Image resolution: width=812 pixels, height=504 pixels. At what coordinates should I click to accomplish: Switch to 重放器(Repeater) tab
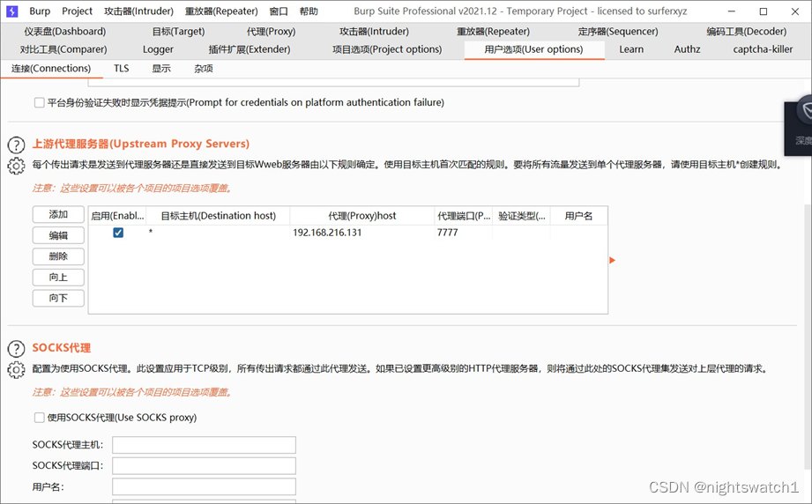pos(493,32)
